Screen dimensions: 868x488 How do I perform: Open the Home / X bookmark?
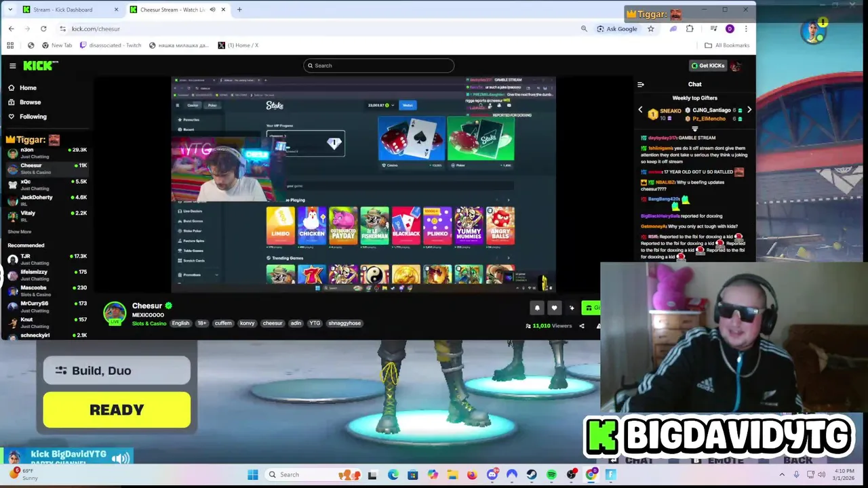click(x=238, y=45)
